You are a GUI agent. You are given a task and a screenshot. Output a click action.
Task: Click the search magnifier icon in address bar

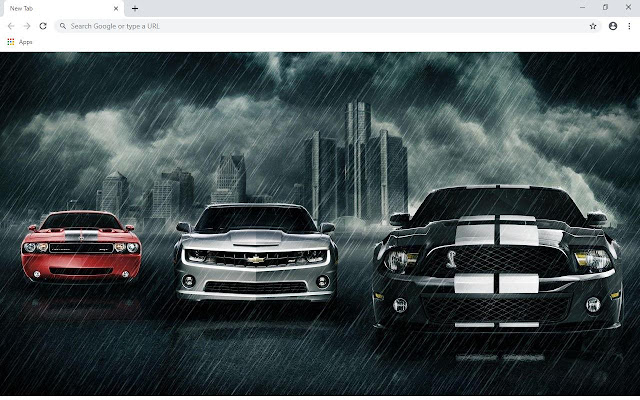point(63,26)
